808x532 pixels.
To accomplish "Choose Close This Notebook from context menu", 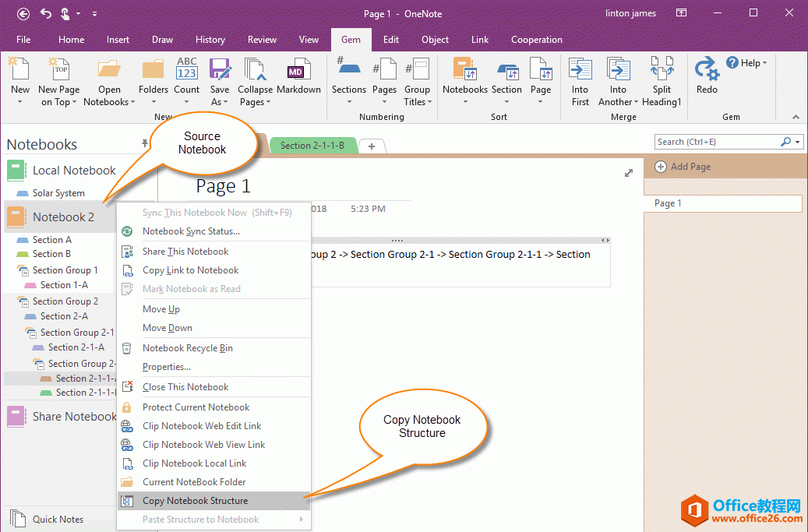I will [185, 387].
